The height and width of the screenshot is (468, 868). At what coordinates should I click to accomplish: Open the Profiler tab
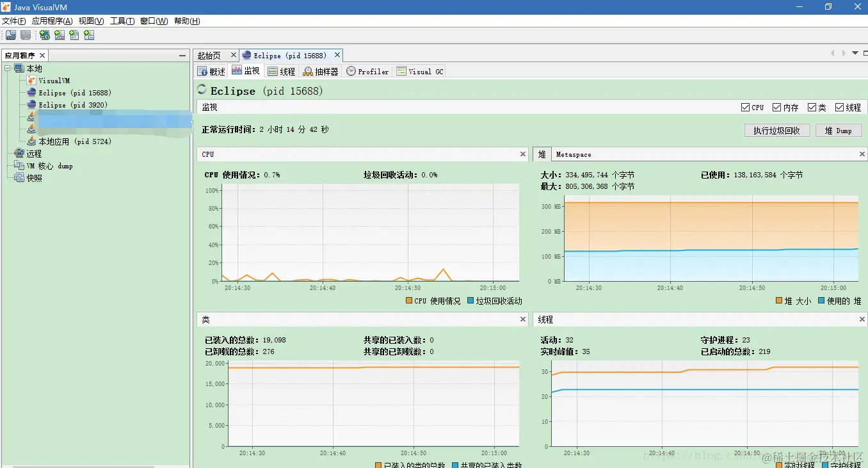[x=367, y=71]
